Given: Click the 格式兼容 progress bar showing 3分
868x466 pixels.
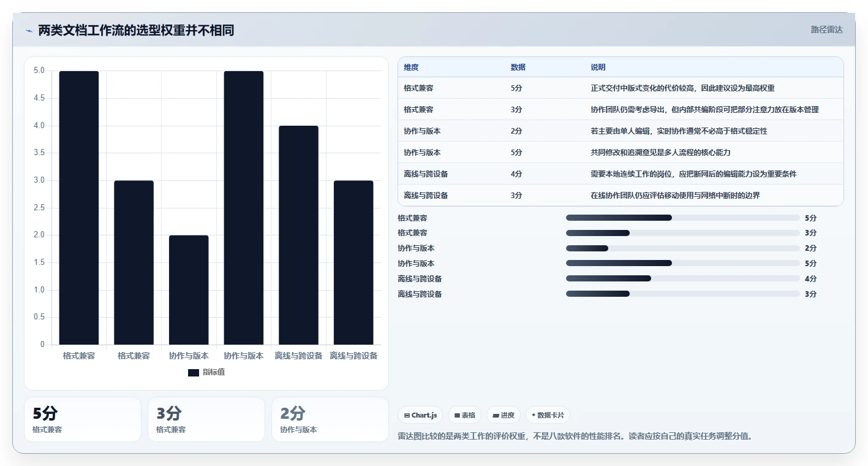Looking at the screenshot, I should 683,233.
